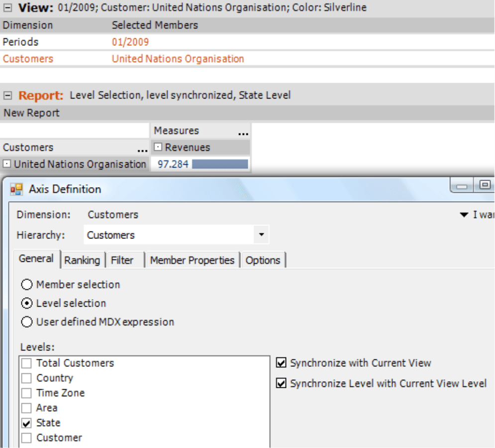495x448 pixels.
Task: Disable Synchronize with Current View
Action: point(281,363)
